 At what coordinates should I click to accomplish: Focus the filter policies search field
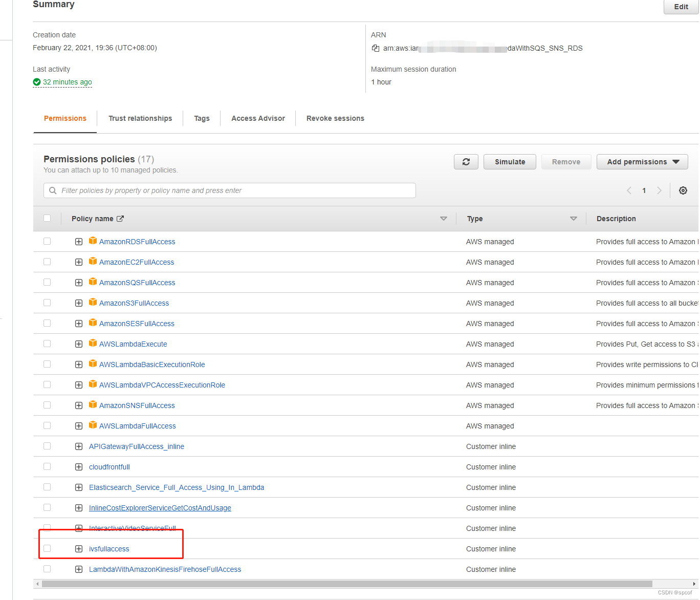coord(230,190)
